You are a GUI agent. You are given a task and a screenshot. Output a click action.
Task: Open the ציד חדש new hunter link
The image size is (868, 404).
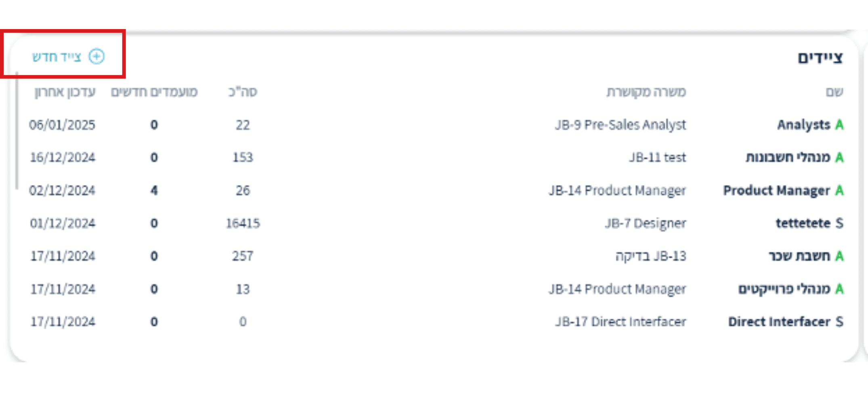(57, 57)
